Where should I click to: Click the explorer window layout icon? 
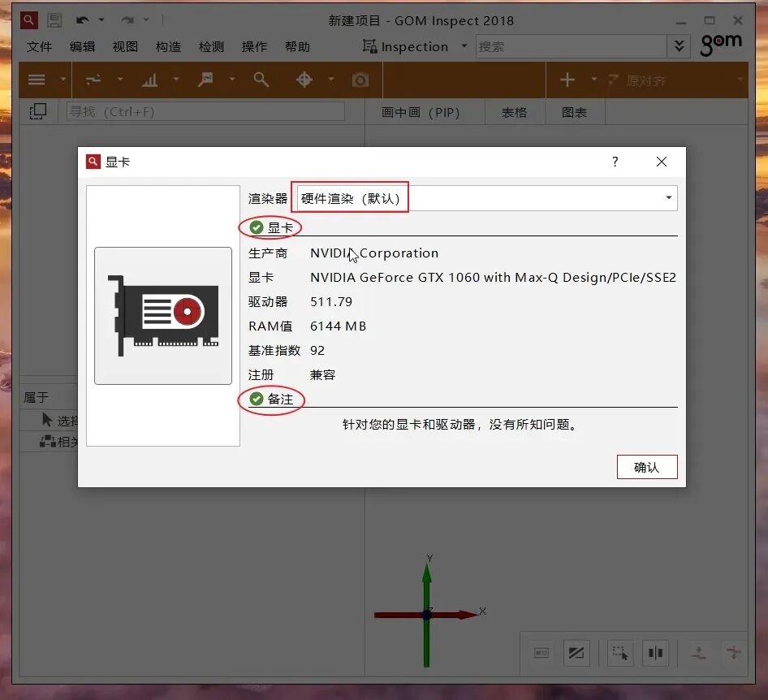click(37, 112)
